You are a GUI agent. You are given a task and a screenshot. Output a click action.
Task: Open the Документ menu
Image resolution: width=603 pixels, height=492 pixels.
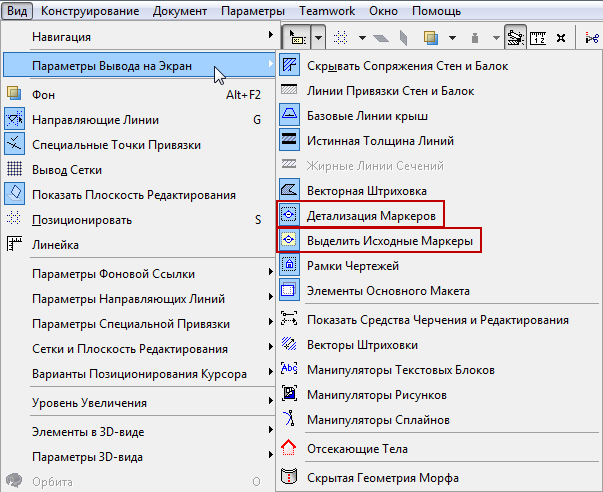180,11
